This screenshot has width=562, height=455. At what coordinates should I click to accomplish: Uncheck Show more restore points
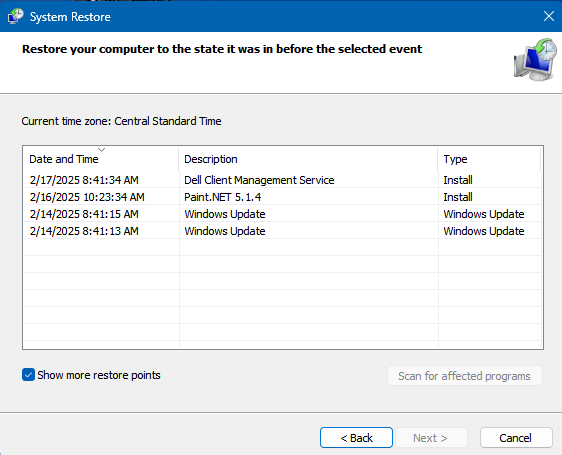[28, 375]
